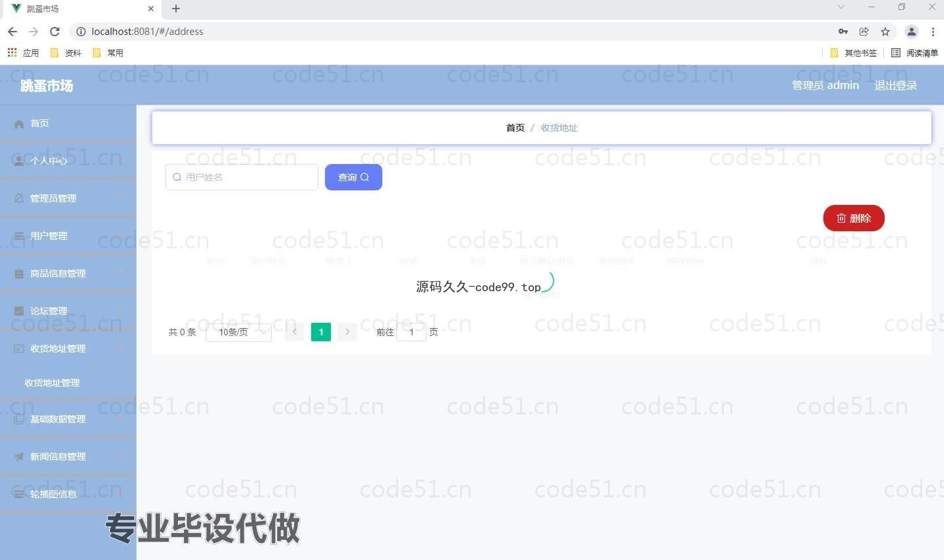This screenshot has width=944, height=560.
Task: Open saved passwords key icon
Action: click(x=843, y=32)
